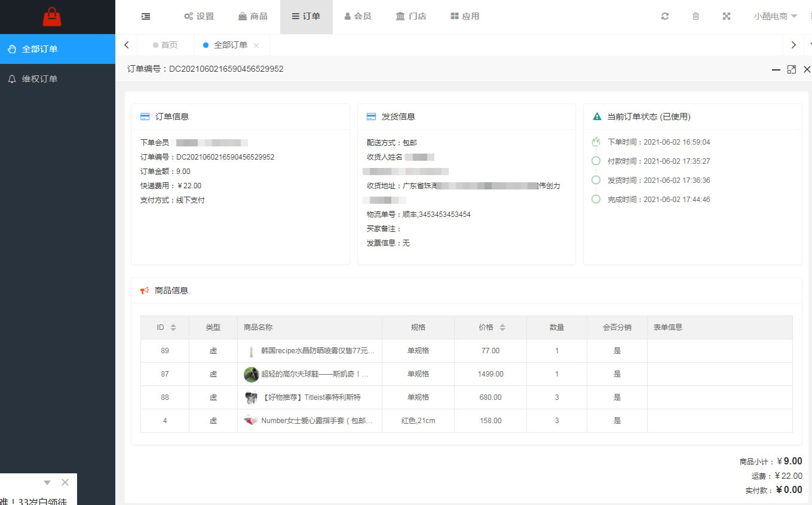Image resolution: width=812 pixels, height=505 pixels.
Task: Open the 设置 menu
Action: point(199,17)
